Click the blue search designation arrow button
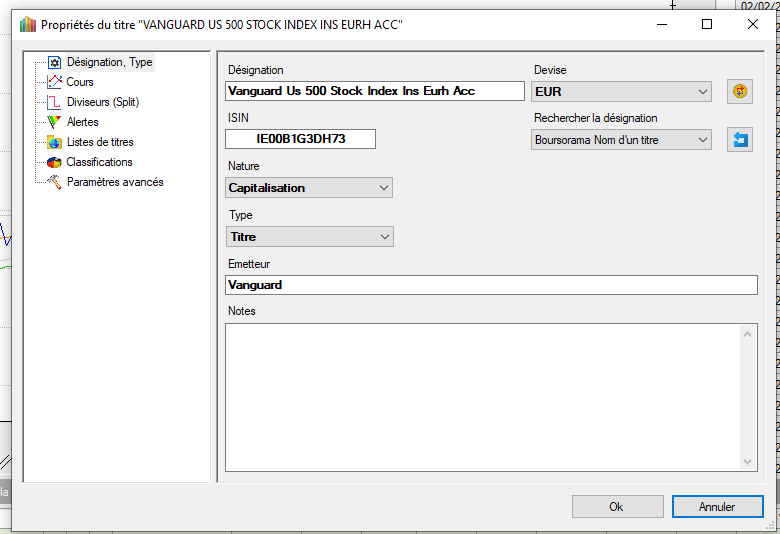This screenshot has width=780, height=534. (739, 140)
